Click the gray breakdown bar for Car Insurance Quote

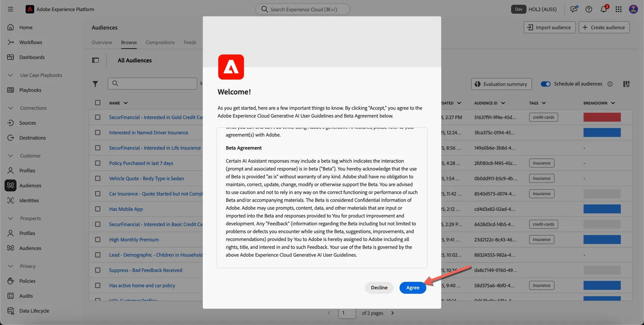(602, 194)
